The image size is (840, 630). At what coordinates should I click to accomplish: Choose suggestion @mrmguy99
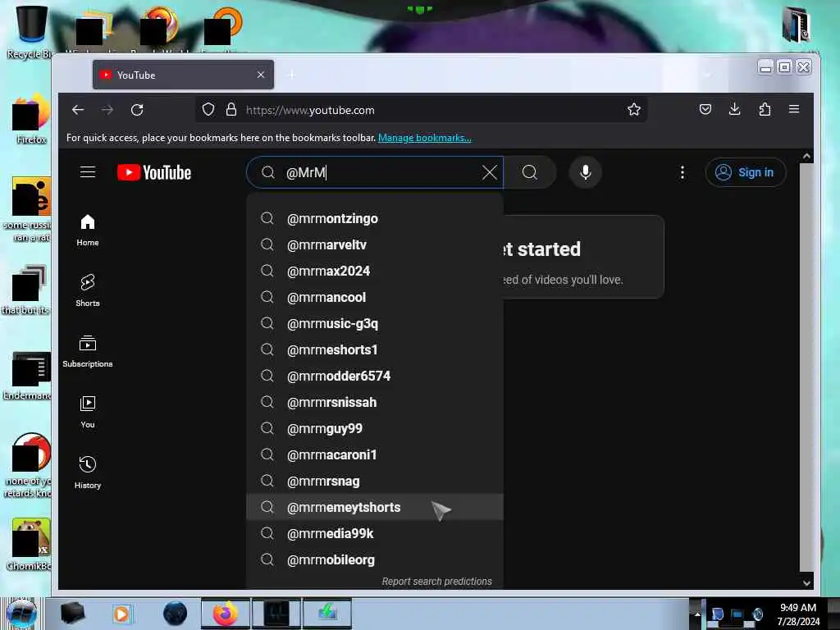[x=375, y=428]
